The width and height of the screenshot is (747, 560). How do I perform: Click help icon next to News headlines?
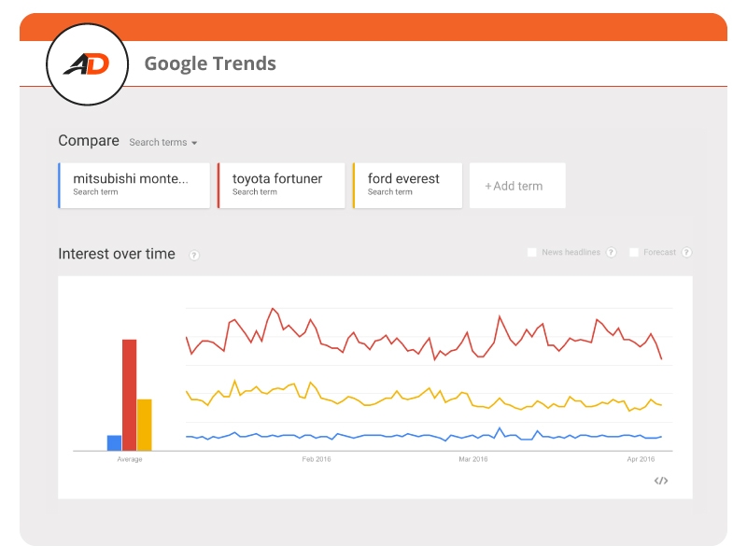click(611, 252)
